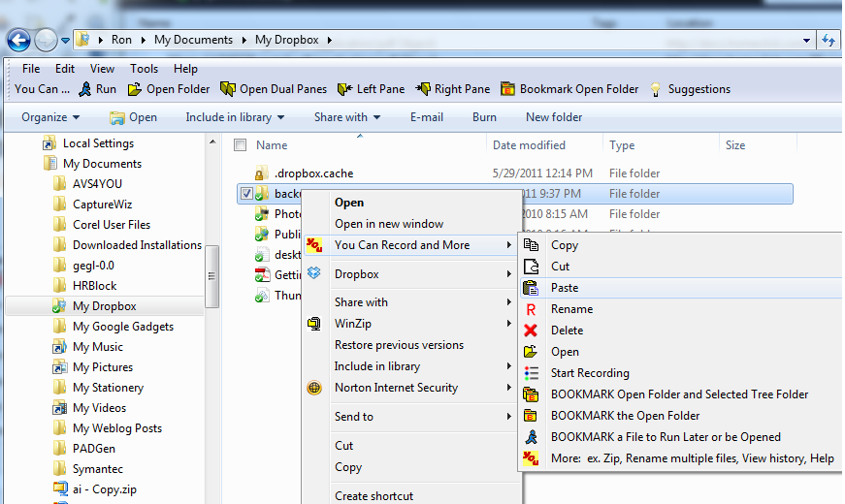
Task: Click the Back navigation arrow
Action: click(x=17, y=40)
